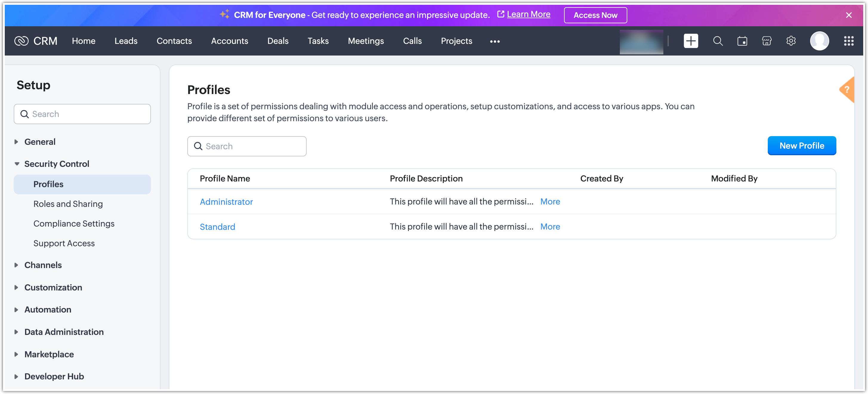Open the Administrator profile link
868x394 pixels.
pyautogui.click(x=226, y=202)
